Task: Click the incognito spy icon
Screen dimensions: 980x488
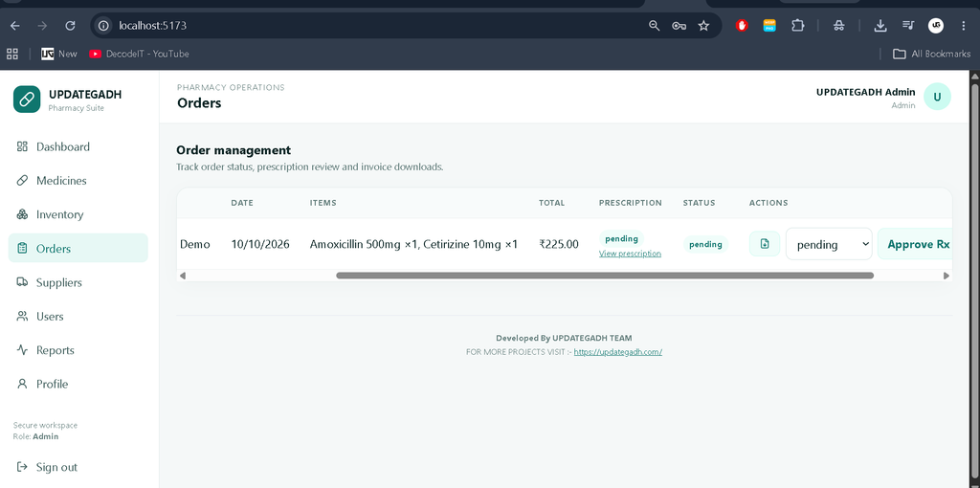Action: 838,26
